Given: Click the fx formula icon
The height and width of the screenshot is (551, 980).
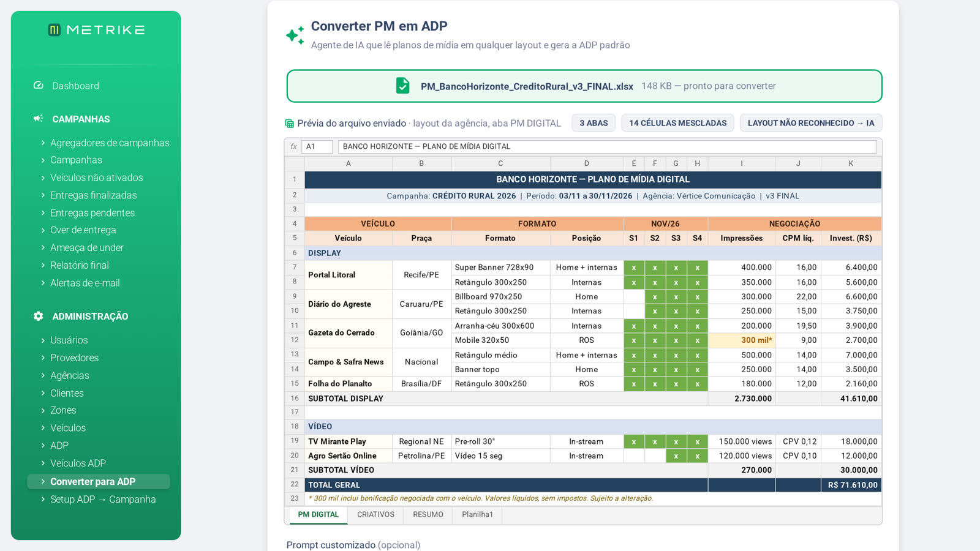Looking at the screenshot, I should (294, 146).
